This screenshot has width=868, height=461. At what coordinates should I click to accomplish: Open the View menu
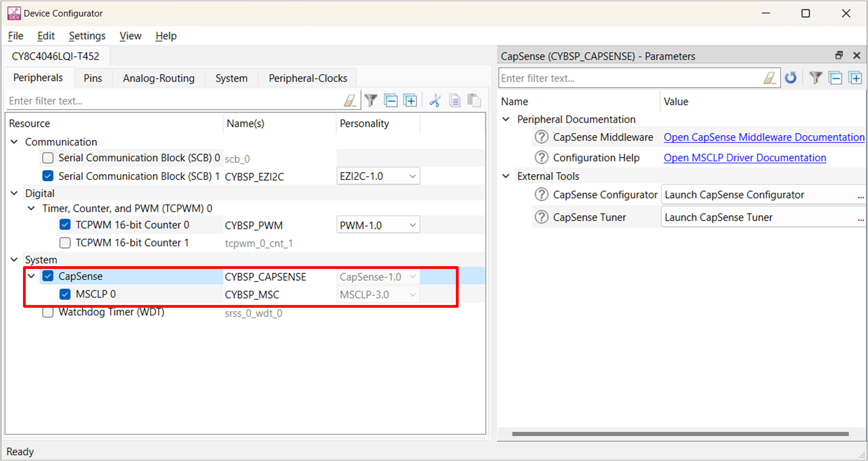point(130,36)
